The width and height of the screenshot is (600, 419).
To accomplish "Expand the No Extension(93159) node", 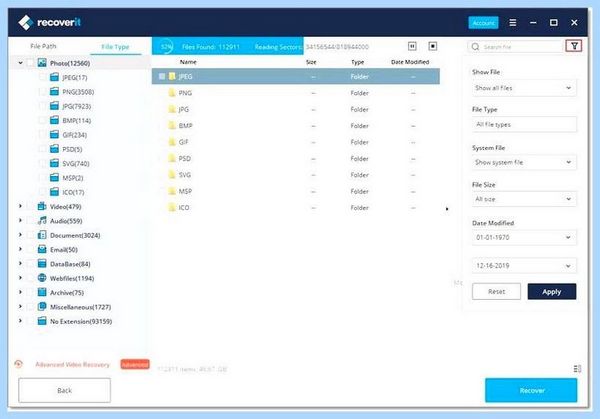I will (x=20, y=321).
